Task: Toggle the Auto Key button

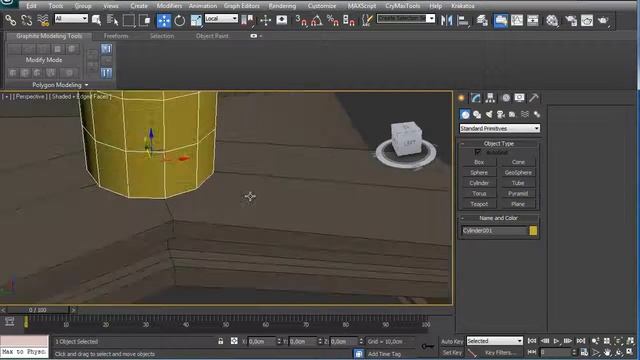Action: point(452,341)
